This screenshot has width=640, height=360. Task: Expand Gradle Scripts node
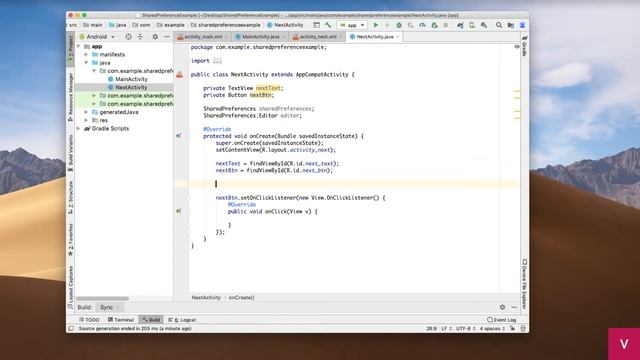[79, 128]
